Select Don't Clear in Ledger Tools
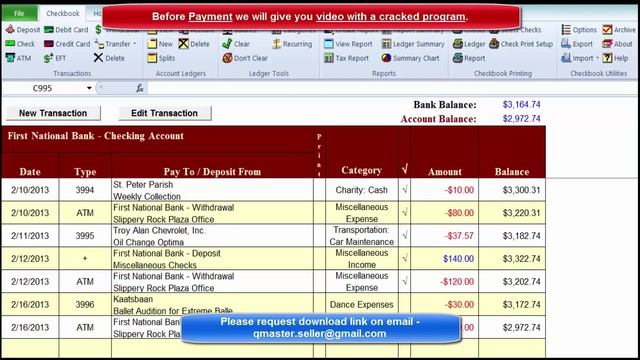The width and height of the screenshot is (640, 360). coord(245,58)
